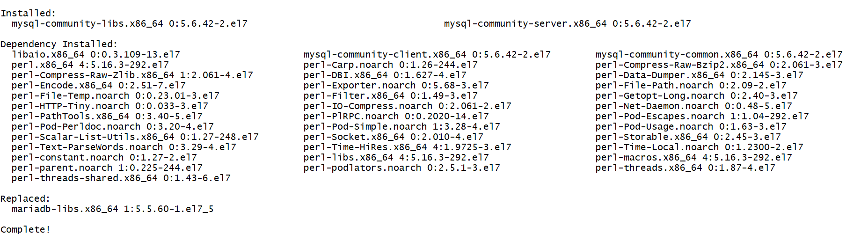The height and width of the screenshot is (234, 868).
Task: Click the Complete! status text
Action: [x=25, y=229]
